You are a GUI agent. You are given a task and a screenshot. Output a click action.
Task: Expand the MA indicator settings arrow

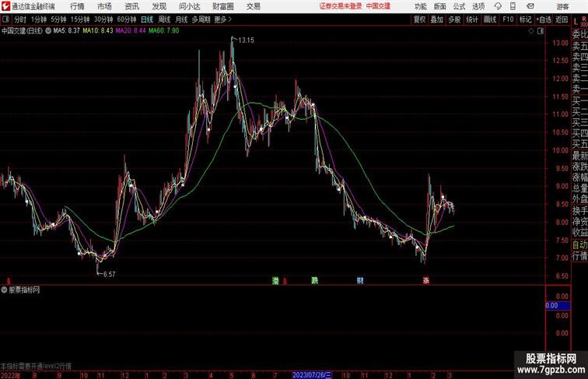coord(48,31)
